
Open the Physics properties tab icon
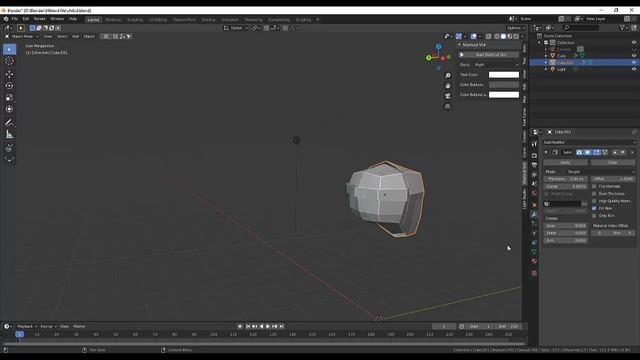pyautogui.click(x=534, y=233)
